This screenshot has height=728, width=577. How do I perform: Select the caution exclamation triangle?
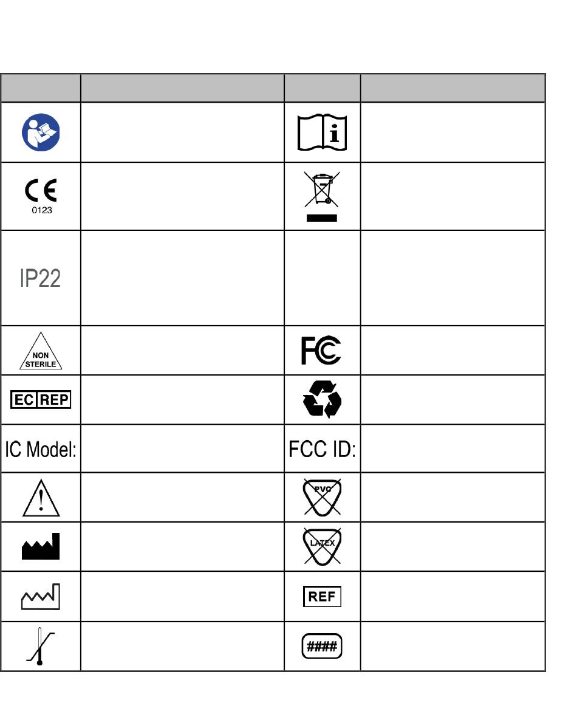pyautogui.click(x=41, y=498)
